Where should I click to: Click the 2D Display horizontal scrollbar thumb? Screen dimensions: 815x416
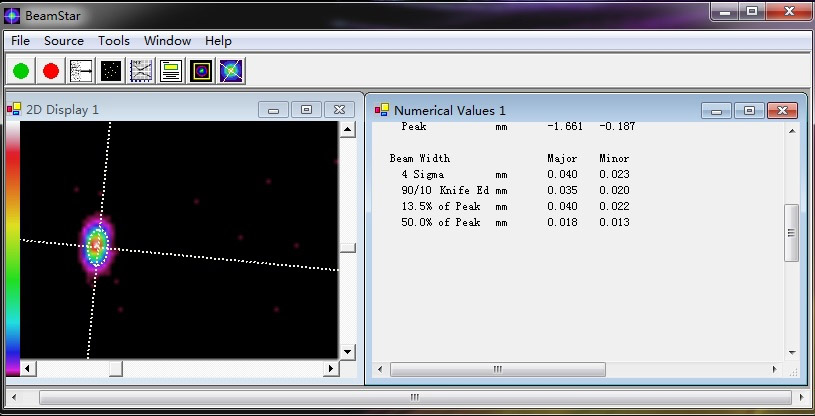tap(115, 368)
